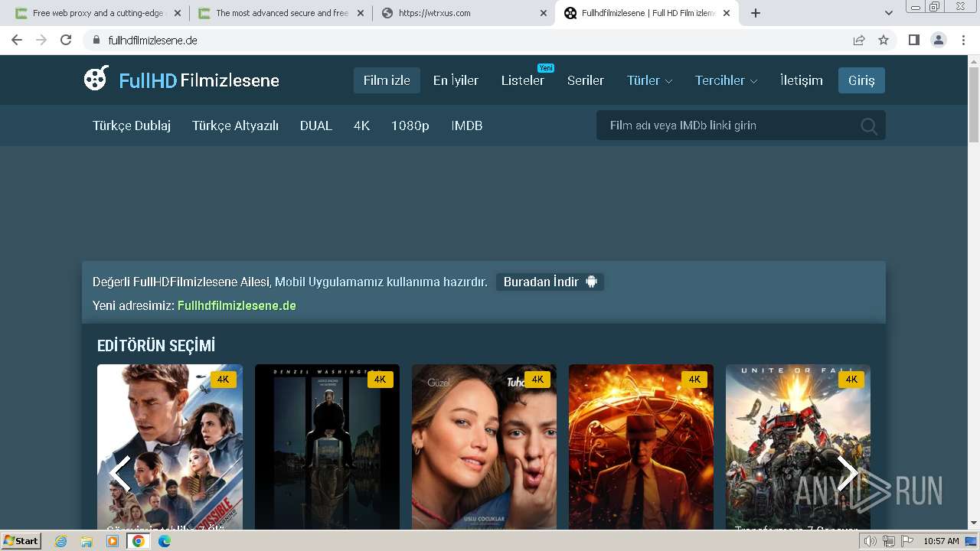Click the previous slide arrow in Editörün Seçimi
The image size is (980, 551).
click(119, 473)
